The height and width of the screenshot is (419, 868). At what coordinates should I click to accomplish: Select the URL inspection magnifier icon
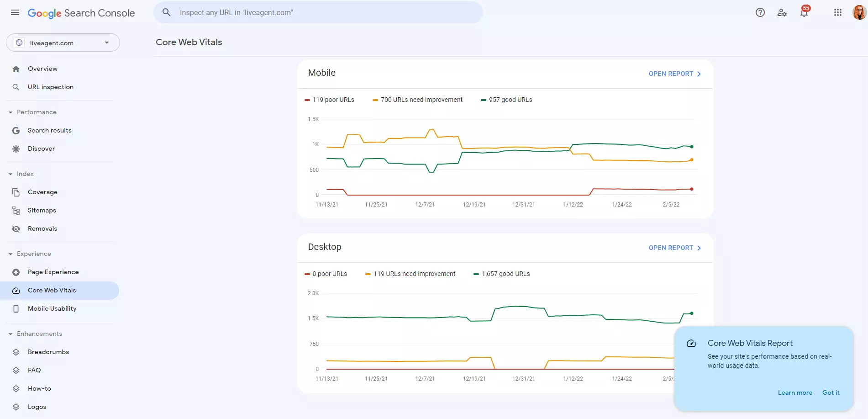(x=16, y=87)
